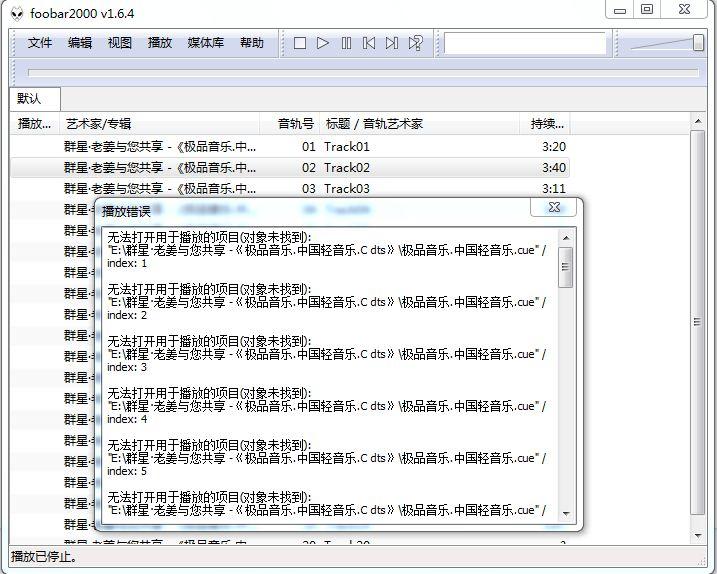Click the artist/album cell of the Track01 row
Viewport: 717px width, 574px height.
[160, 147]
